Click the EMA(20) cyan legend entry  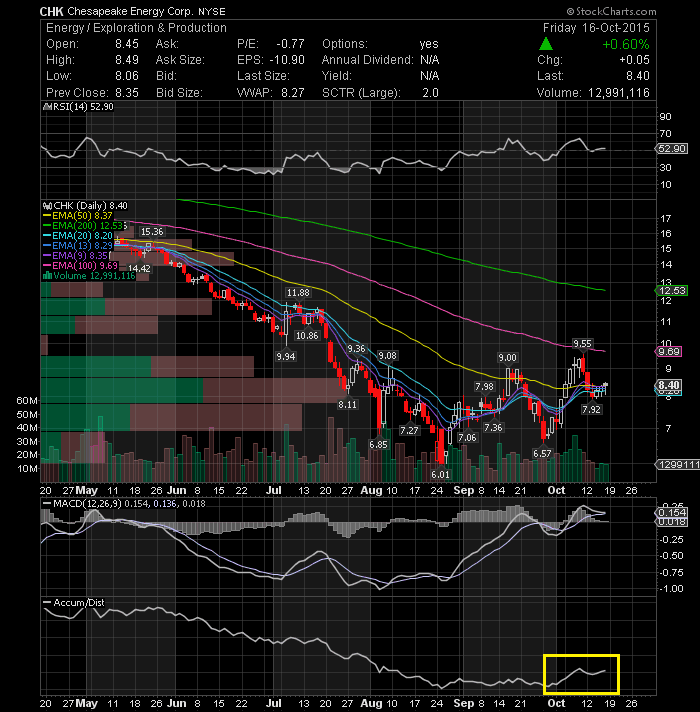click(78, 236)
